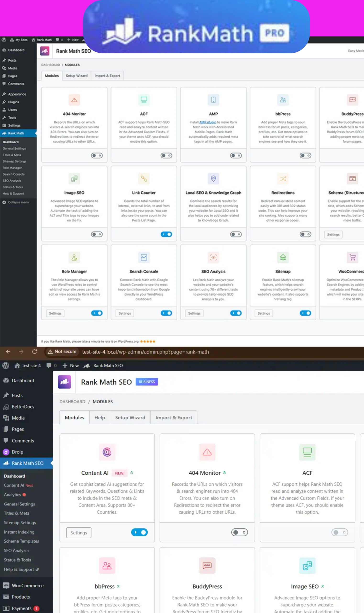This screenshot has width=364, height=613.
Task: Enable the Redirections module toggle
Action: (305, 234)
